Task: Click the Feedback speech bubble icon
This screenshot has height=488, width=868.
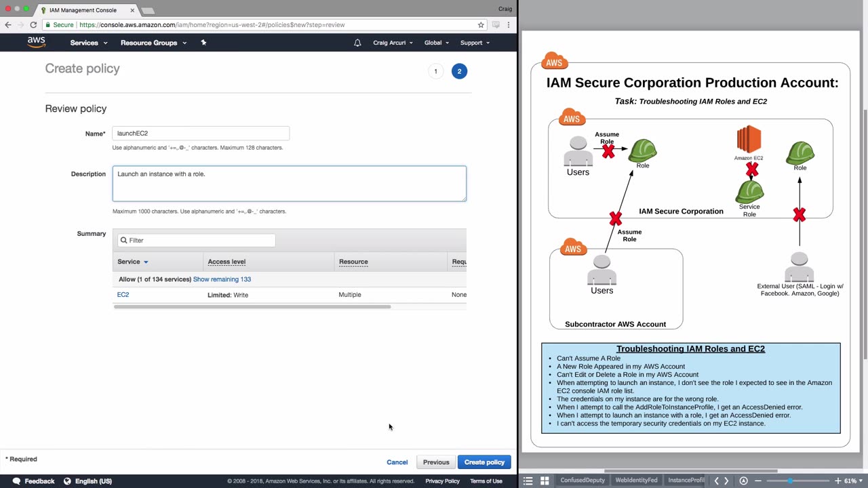Action: 16,481
